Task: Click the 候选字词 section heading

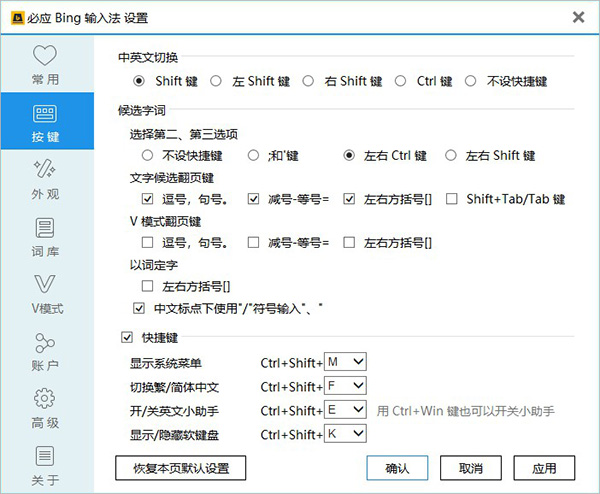Action: pyautogui.click(x=142, y=111)
